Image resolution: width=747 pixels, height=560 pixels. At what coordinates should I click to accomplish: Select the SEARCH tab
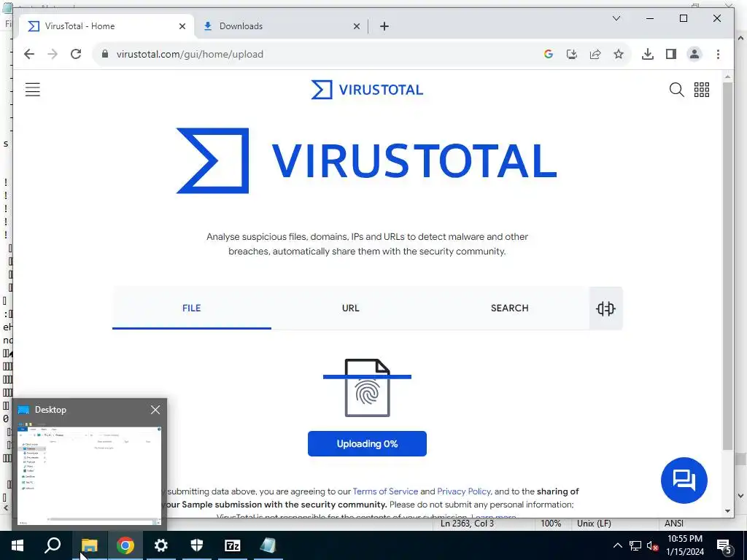[x=510, y=308]
